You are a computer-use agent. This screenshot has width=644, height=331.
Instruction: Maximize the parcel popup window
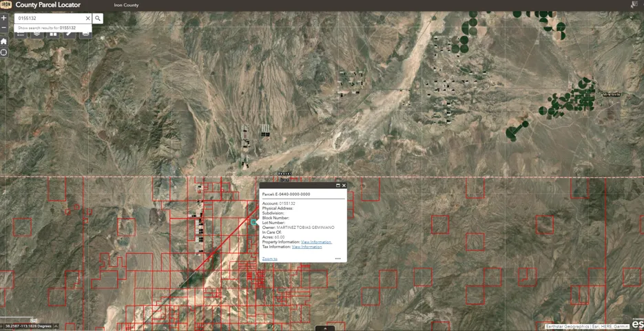(x=338, y=185)
